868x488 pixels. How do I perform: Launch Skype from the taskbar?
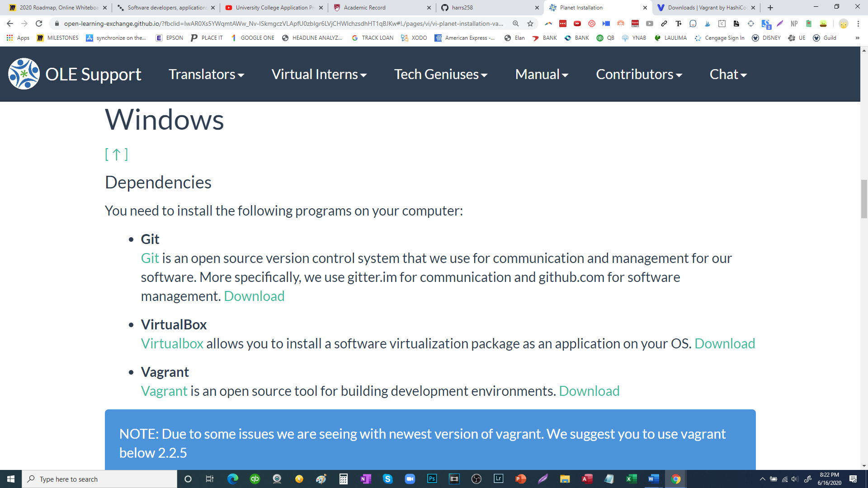[x=387, y=479]
